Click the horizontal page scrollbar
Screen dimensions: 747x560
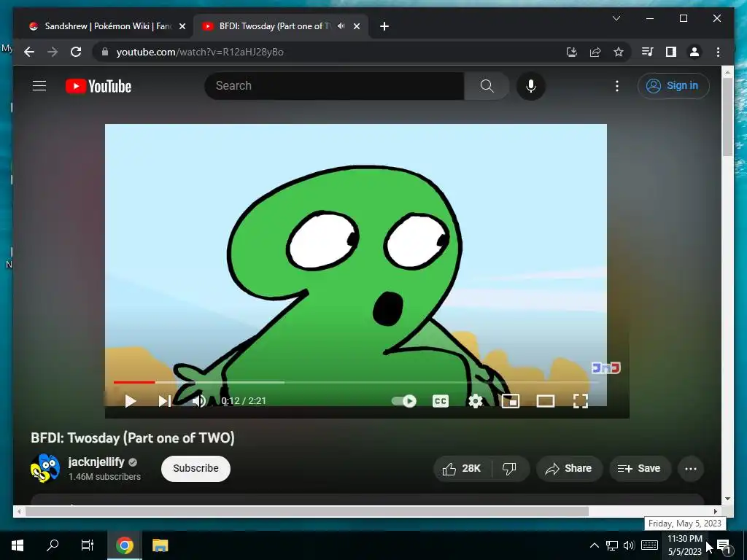(x=307, y=511)
